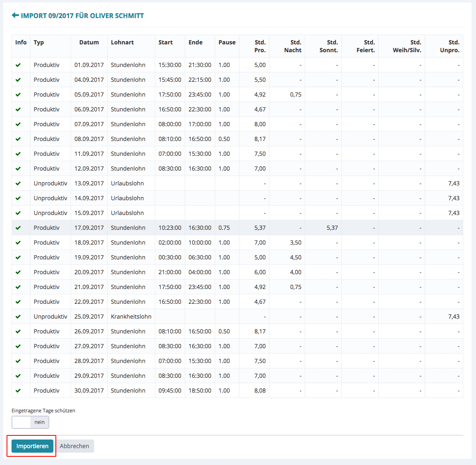
Task: Click the checkmark for the 25.09.2017 Krankheitslohn row
Action: 18,317
